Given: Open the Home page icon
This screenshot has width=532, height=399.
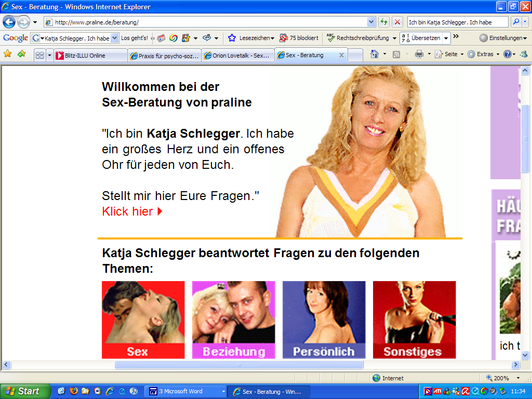Looking at the screenshot, I should pyautogui.click(x=374, y=54).
